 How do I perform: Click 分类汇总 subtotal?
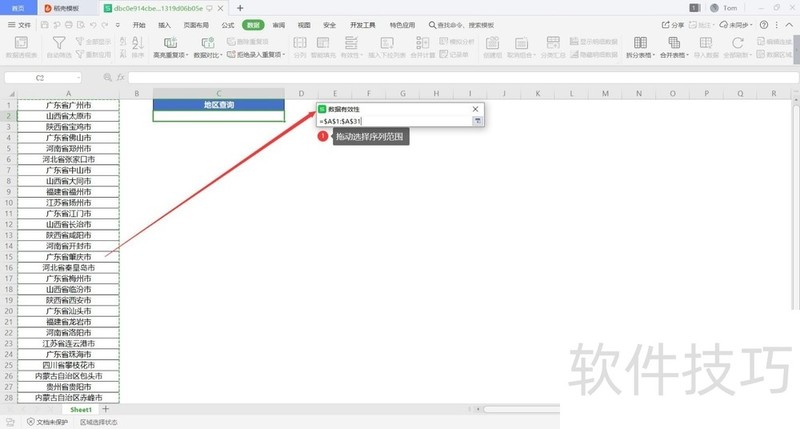click(x=553, y=47)
